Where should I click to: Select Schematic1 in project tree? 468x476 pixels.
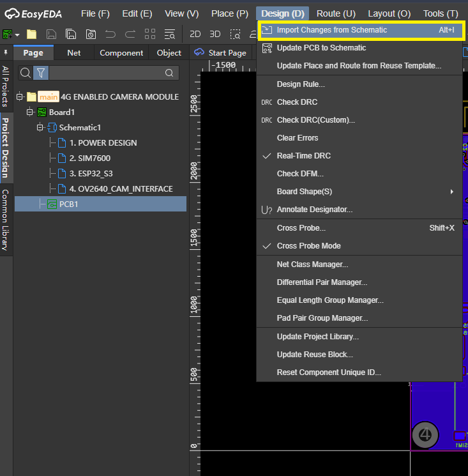(x=74, y=128)
